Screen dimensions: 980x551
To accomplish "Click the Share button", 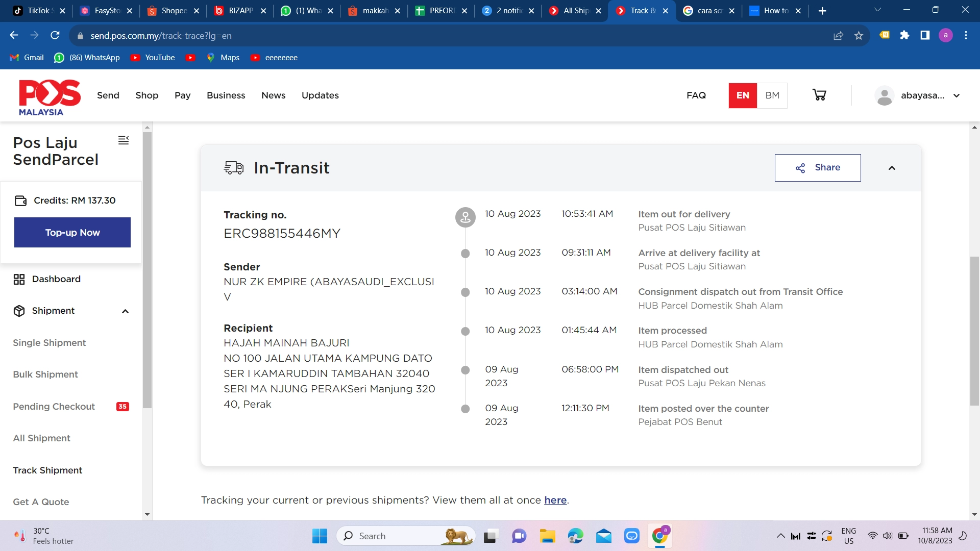I will pos(818,168).
